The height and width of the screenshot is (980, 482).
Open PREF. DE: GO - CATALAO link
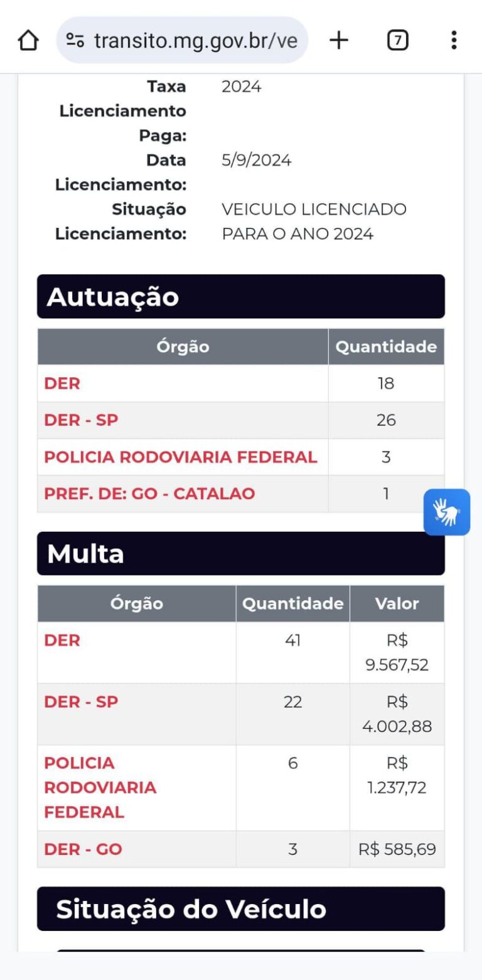(x=149, y=493)
